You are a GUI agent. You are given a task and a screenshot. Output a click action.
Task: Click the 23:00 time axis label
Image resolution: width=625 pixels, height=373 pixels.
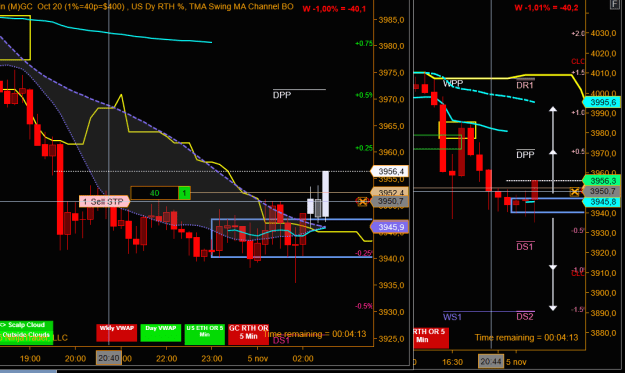tap(212, 358)
